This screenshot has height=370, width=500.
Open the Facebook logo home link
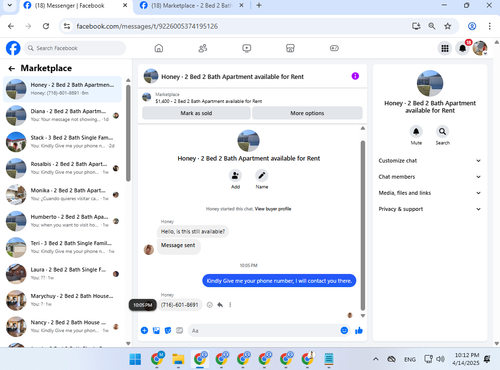click(x=13, y=48)
